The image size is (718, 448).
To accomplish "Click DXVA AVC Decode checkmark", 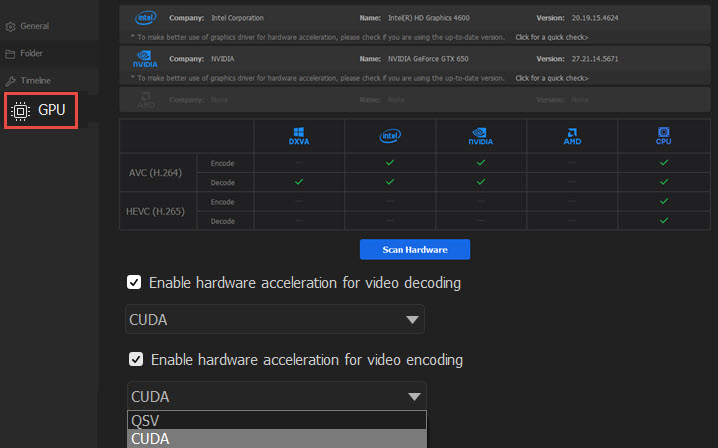I will pos(299,182).
